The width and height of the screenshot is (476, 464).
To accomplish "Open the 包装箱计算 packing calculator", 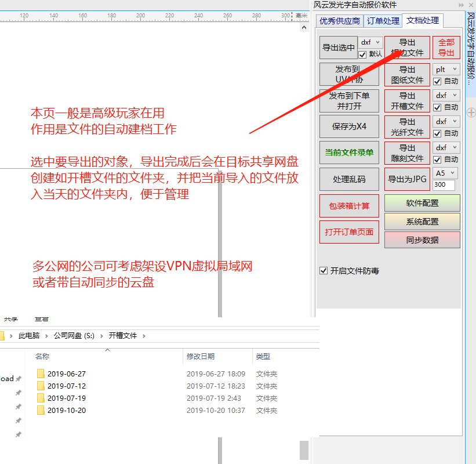I will click(348, 205).
